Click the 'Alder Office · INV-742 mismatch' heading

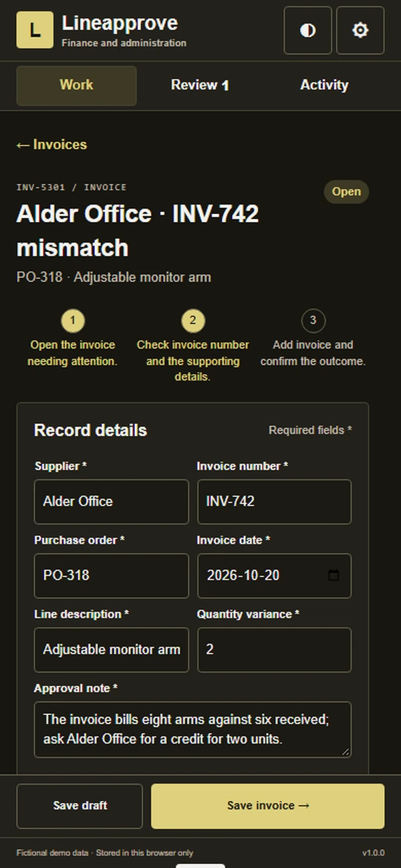click(138, 231)
